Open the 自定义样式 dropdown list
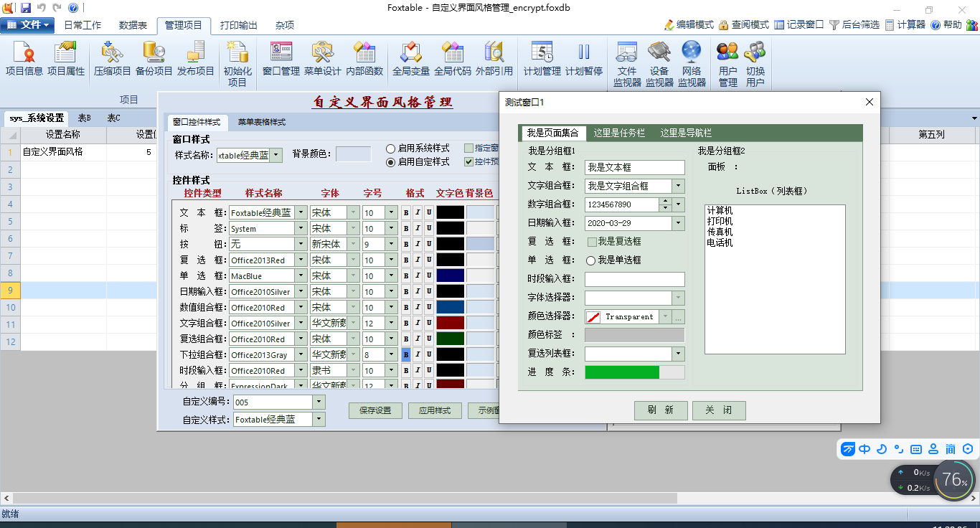The image size is (980, 528). click(x=319, y=420)
